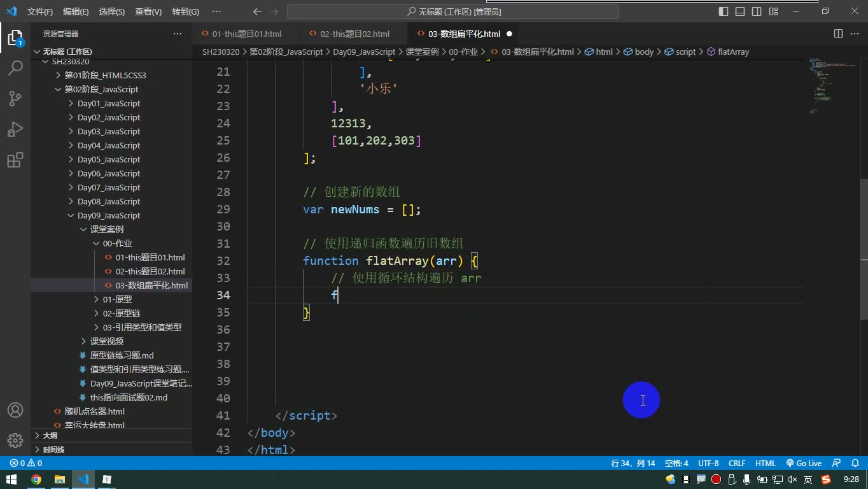Click the HTML language mode in status bar

pyautogui.click(x=765, y=464)
